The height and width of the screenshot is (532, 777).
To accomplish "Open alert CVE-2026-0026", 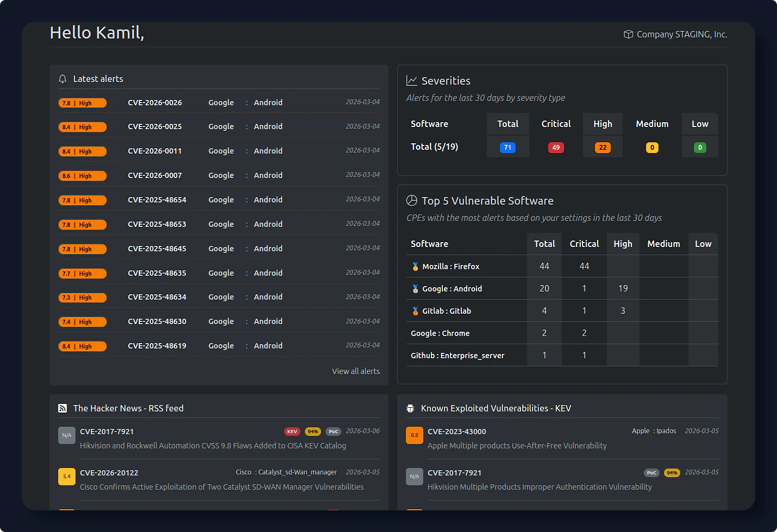I will pos(155,103).
